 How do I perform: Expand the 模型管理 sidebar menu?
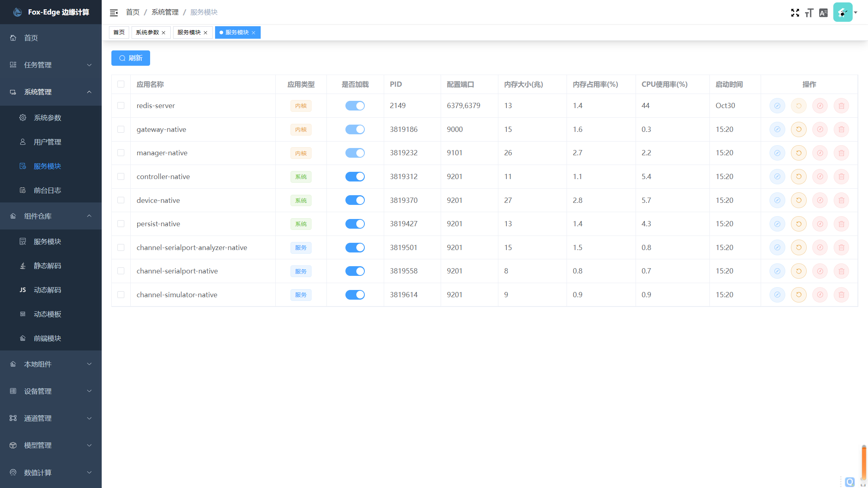tap(51, 445)
